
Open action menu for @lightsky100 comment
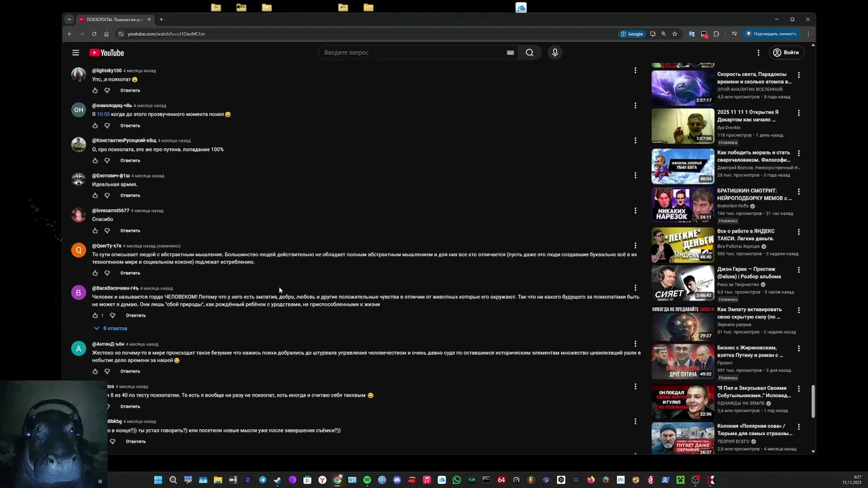pos(635,70)
